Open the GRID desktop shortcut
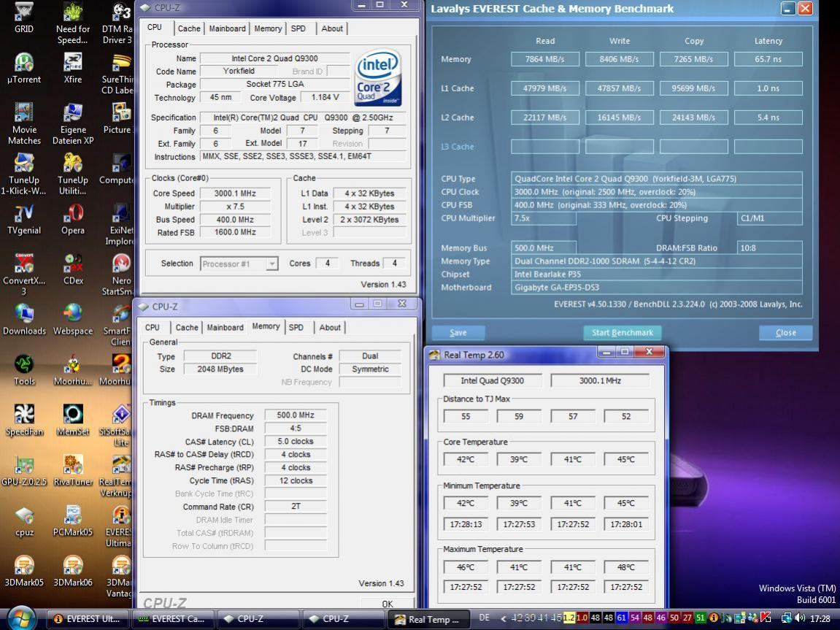840x630 pixels. 23,18
